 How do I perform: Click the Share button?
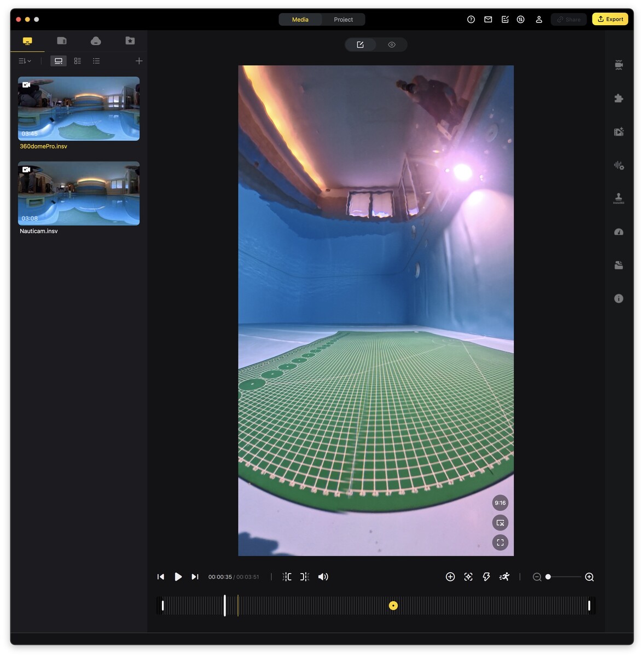pos(568,19)
